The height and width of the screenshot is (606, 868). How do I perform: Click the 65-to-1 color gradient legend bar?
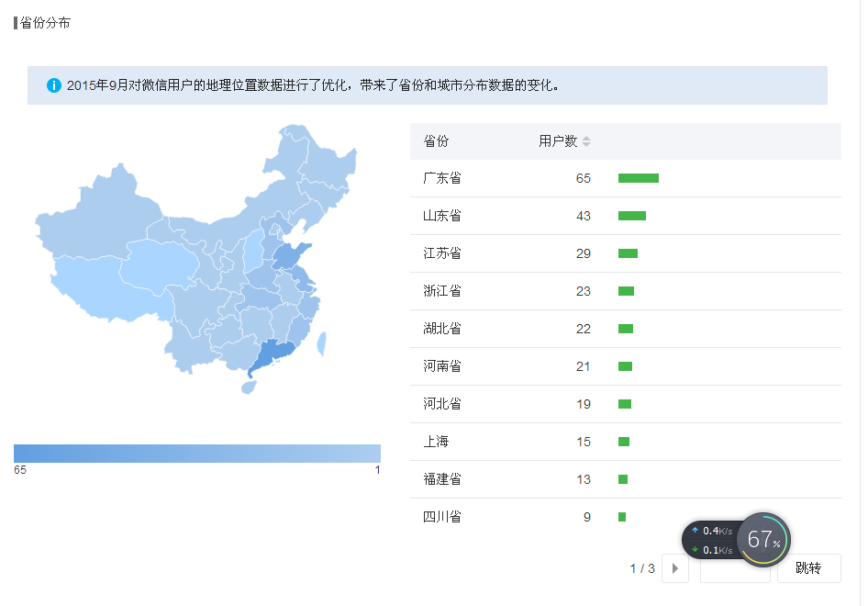pos(197,453)
